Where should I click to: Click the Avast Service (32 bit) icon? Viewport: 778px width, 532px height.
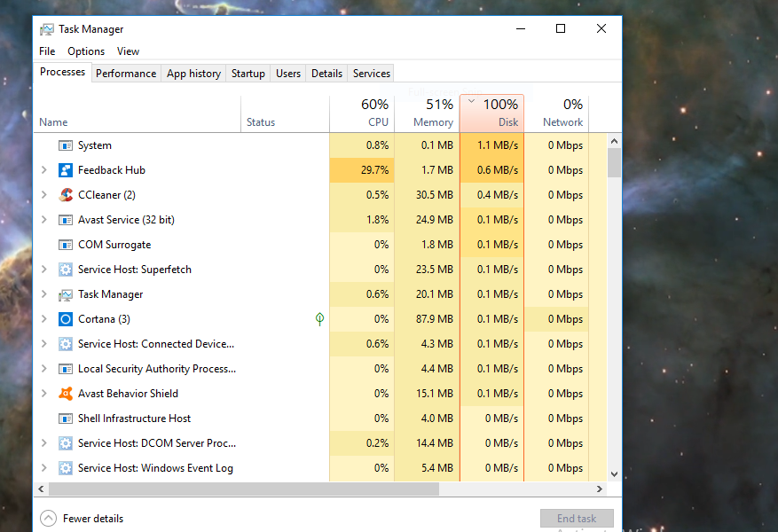pos(66,219)
